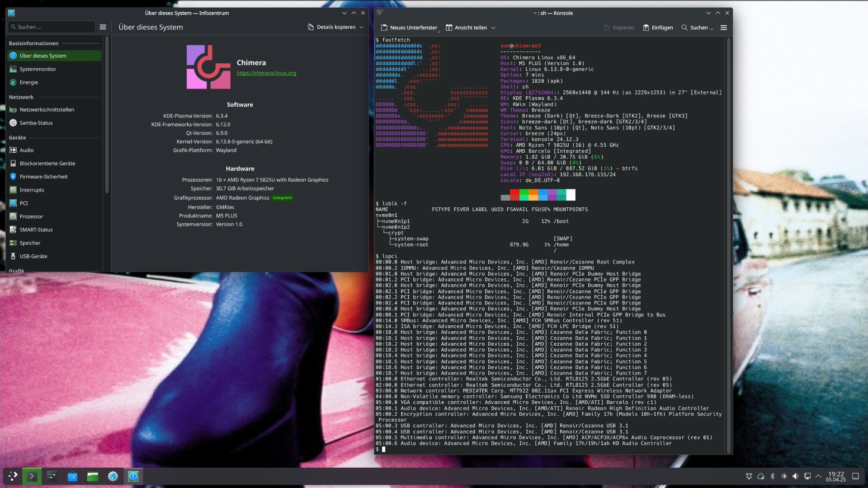Screen dimensions: 868x488
Task: Open the Dolphin file manager from taskbar
Action: pyautogui.click(x=93, y=476)
